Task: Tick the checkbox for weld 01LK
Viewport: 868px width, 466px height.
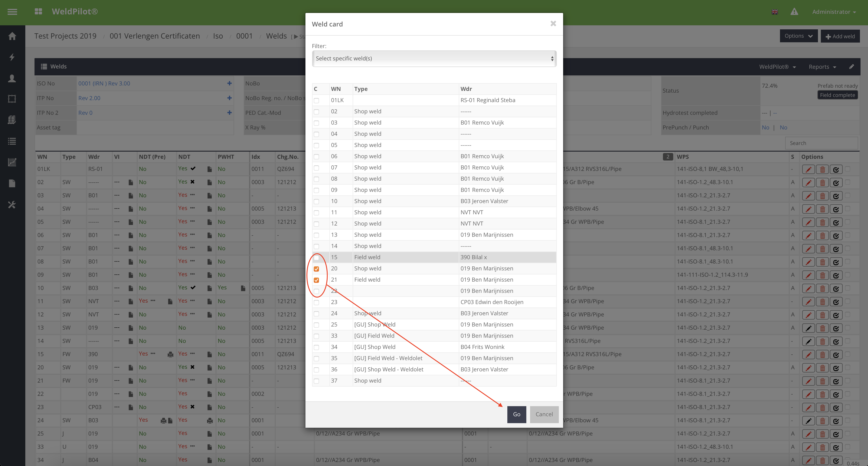Action: tap(316, 100)
